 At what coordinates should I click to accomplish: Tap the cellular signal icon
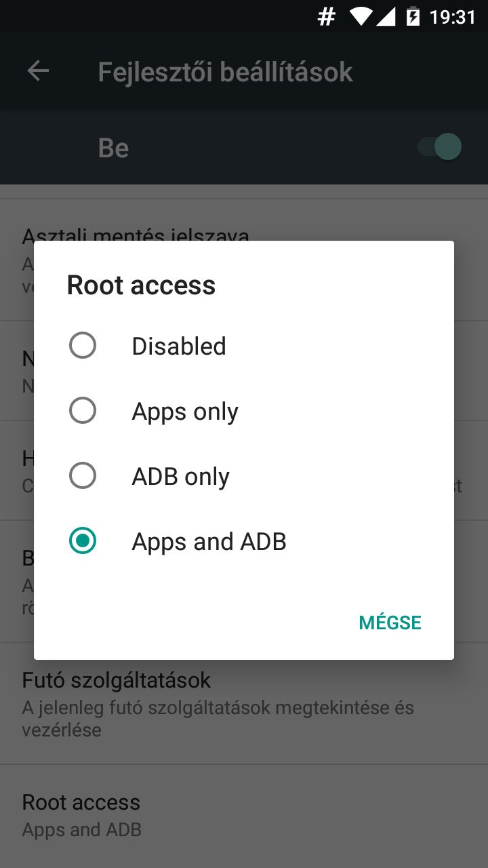[386, 17]
